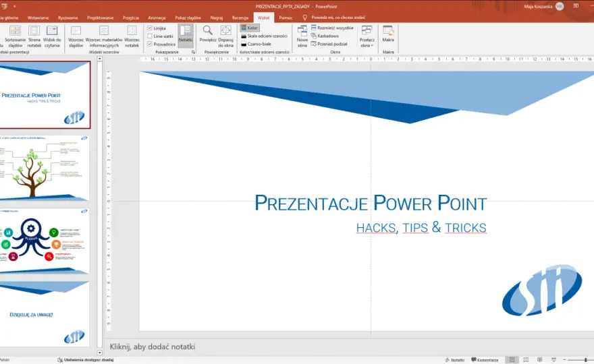Screen dimensions: 594x364
Task: Toggle Notatki in the status bar
Action: coord(454,360)
